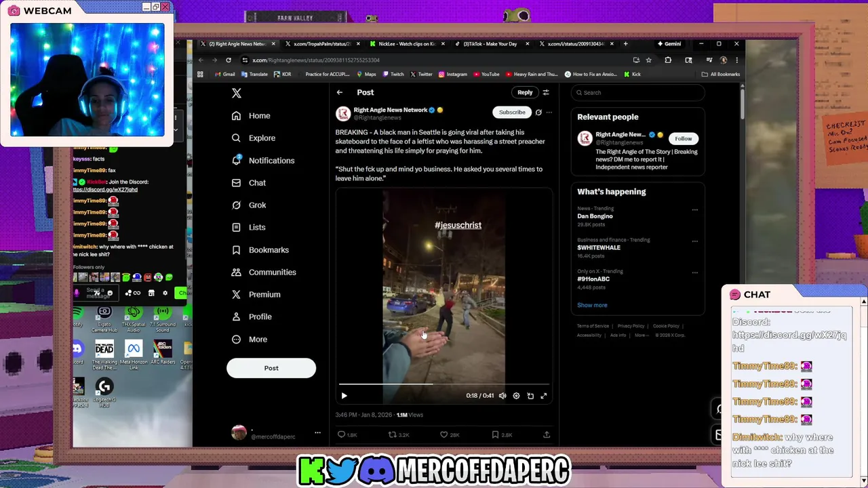Screen dimensions: 868x488
Task: Bookmark this page with star icon
Action: point(650,60)
